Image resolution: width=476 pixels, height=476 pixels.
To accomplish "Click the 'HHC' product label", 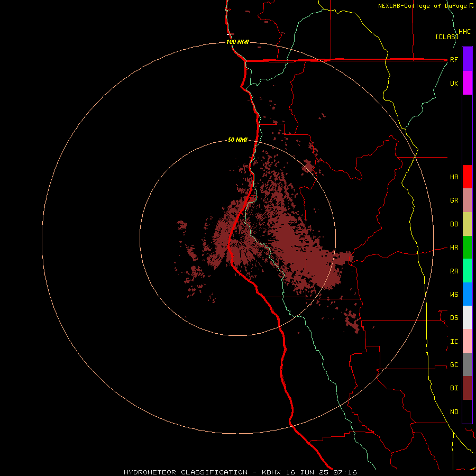I will [x=464, y=32].
